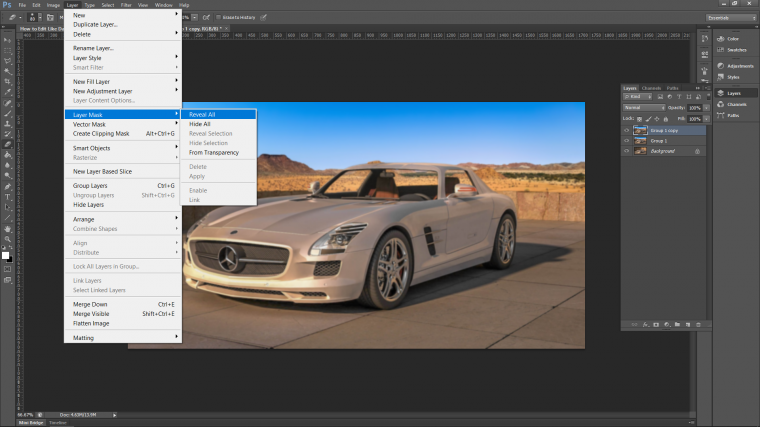Select the History Brush tool
Image resolution: width=760 pixels, height=427 pixels.
[x=7, y=134]
